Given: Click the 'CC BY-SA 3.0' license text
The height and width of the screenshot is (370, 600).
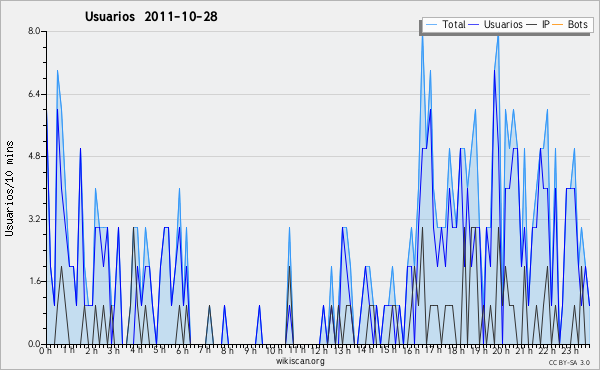Looking at the screenshot, I should (x=569, y=363).
